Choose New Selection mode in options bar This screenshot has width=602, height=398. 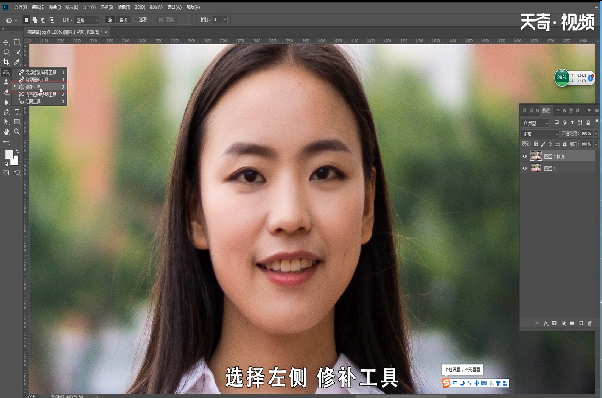[x=26, y=20]
